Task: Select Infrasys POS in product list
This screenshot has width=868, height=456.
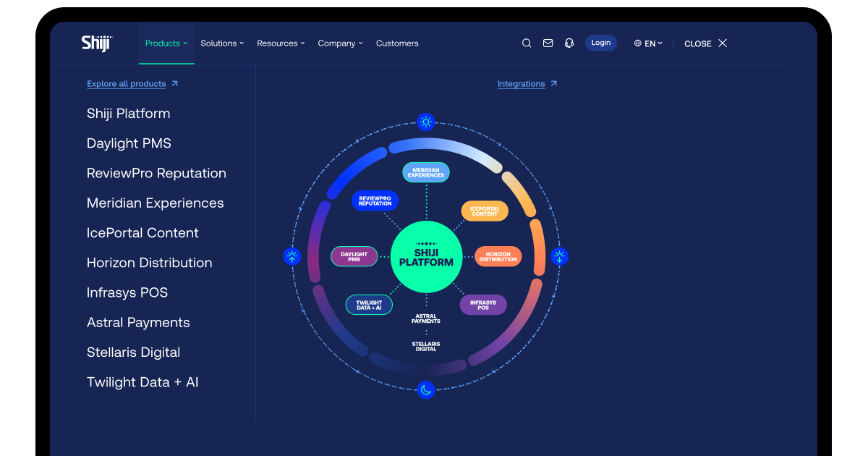Action: (x=127, y=292)
